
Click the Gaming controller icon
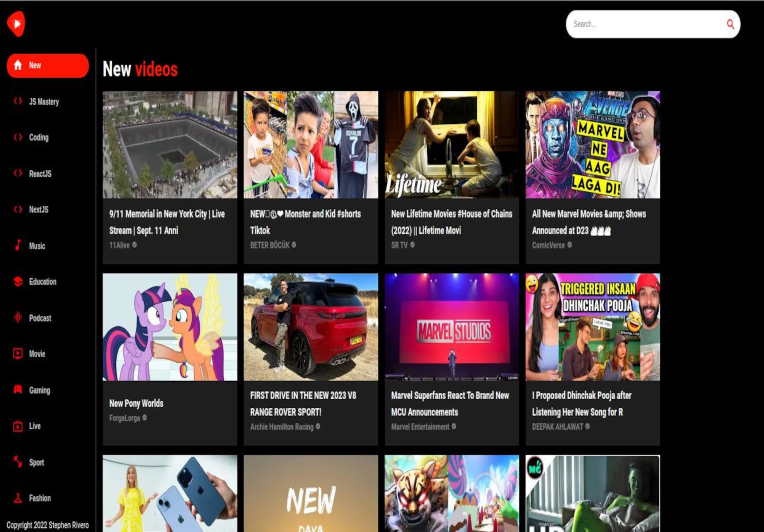(18, 390)
